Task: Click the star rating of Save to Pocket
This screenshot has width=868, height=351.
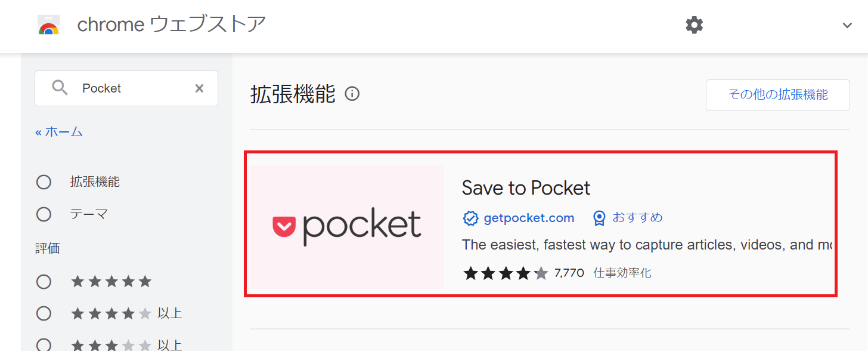Action: [506, 273]
